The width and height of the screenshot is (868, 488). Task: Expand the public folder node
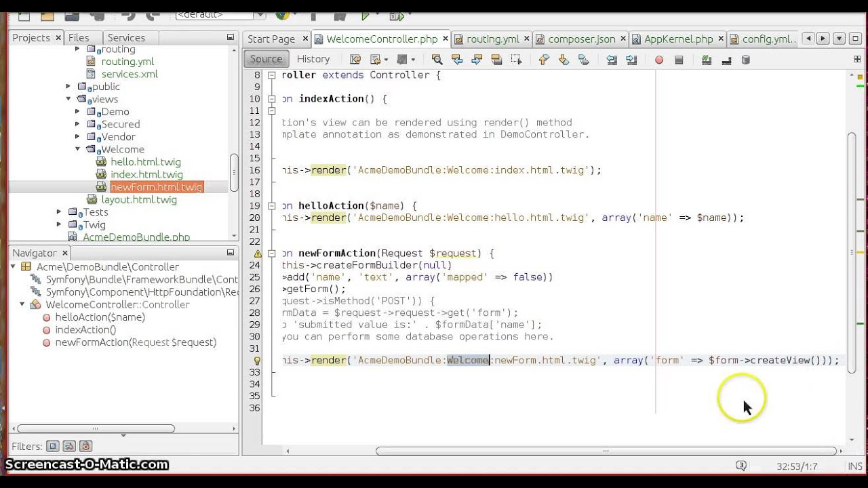pos(68,87)
